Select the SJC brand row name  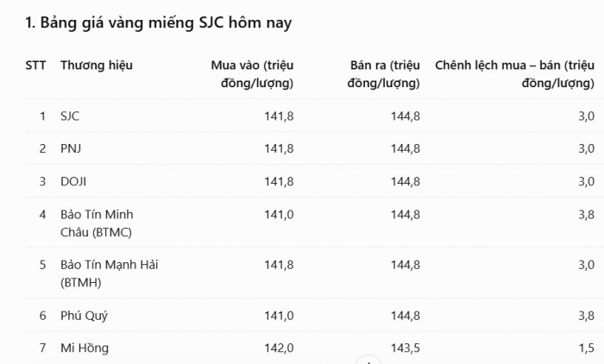click(x=70, y=116)
